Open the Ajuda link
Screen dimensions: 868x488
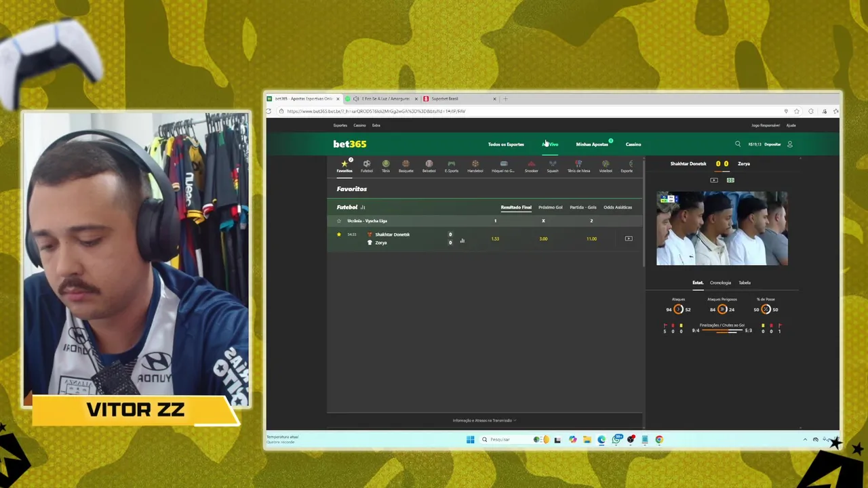coord(791,125)
